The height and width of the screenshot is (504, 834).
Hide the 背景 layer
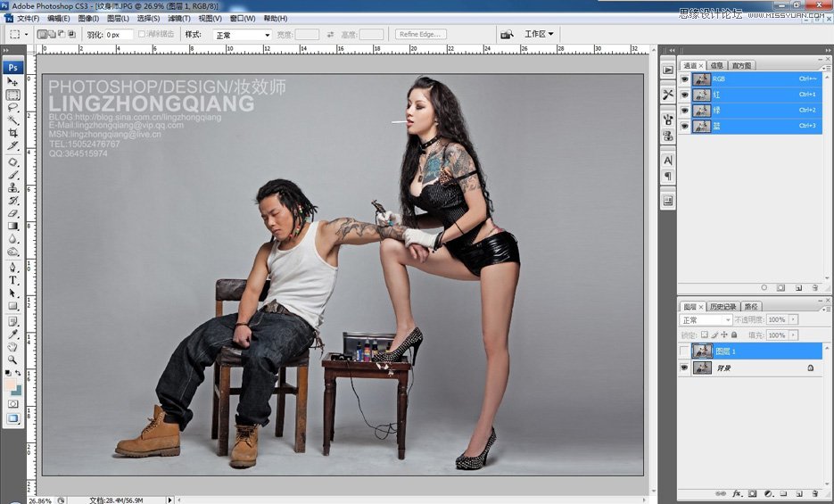click(684, 368)
